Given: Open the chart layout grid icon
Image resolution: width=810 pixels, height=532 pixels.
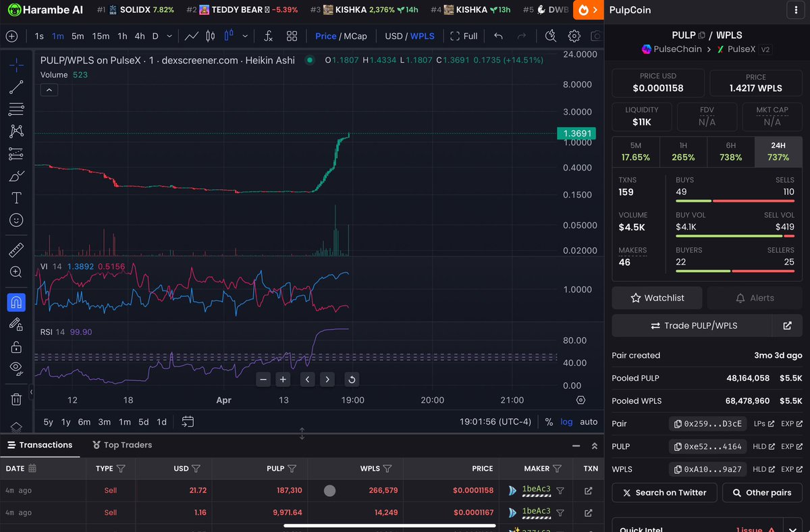Looking at the screenshot, I should pyautogui.click(x=292, y=36).
